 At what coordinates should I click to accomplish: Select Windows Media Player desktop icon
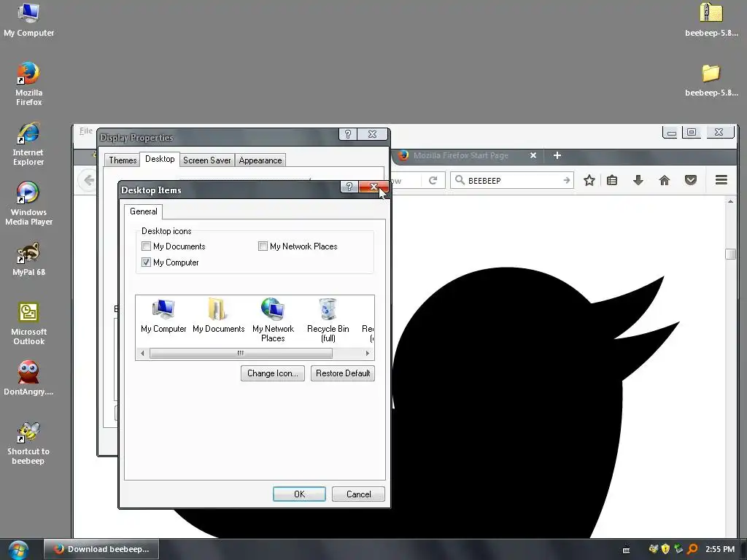point(28,204)
